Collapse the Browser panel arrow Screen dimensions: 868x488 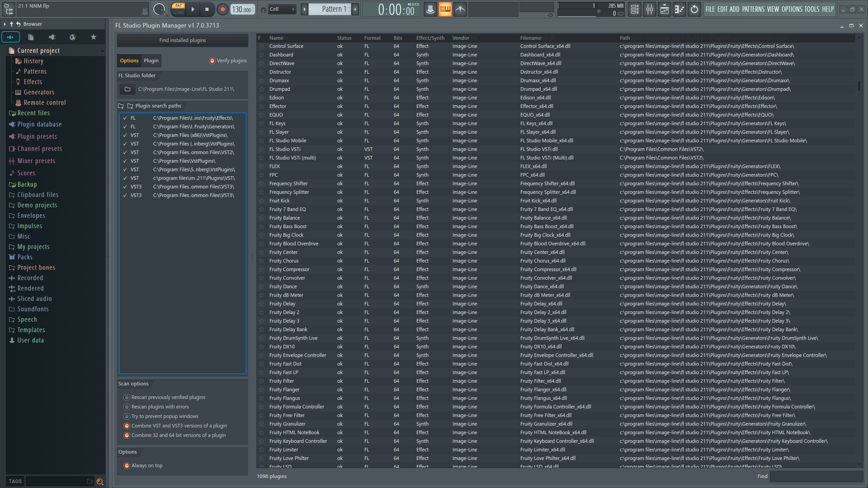[5, 24]
